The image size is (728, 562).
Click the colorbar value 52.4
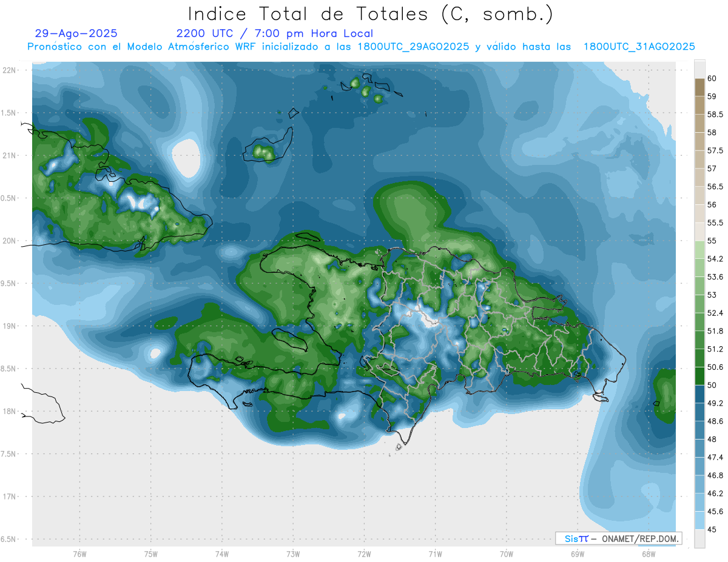[715, 313]
